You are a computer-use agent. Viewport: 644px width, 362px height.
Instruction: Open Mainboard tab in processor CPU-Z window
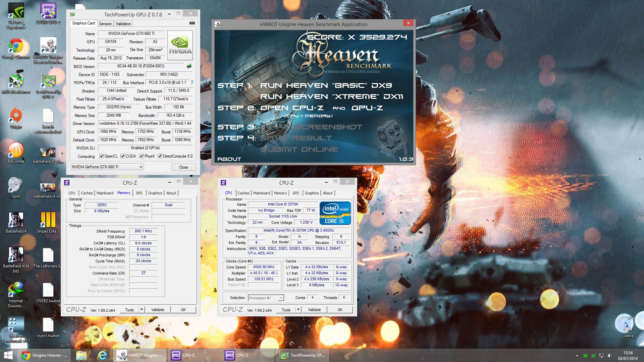[262, 193]
